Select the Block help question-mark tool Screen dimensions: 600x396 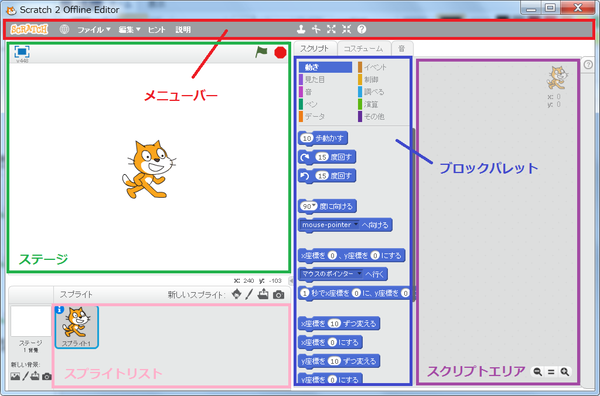point(362,29)
